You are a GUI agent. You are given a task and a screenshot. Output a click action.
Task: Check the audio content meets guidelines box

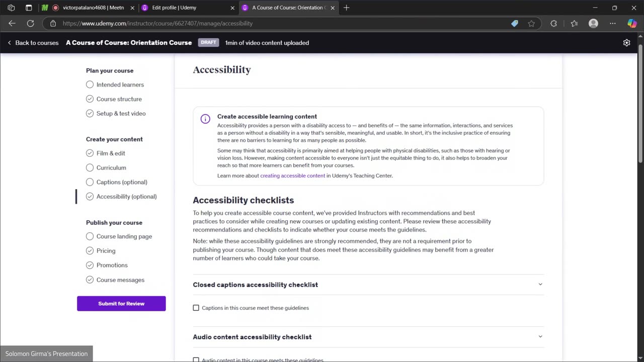196,360
